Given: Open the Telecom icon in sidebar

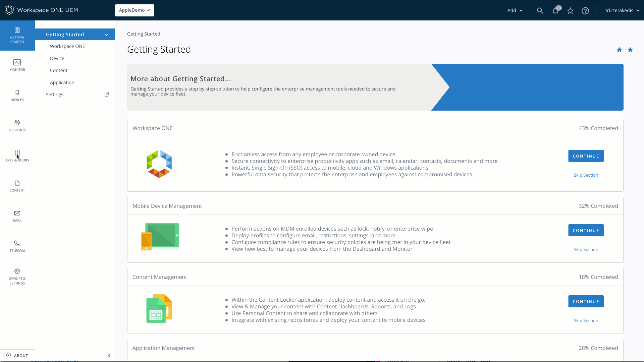Looking at the screenshot, I should pyautogui.click(x=17, y=245).
